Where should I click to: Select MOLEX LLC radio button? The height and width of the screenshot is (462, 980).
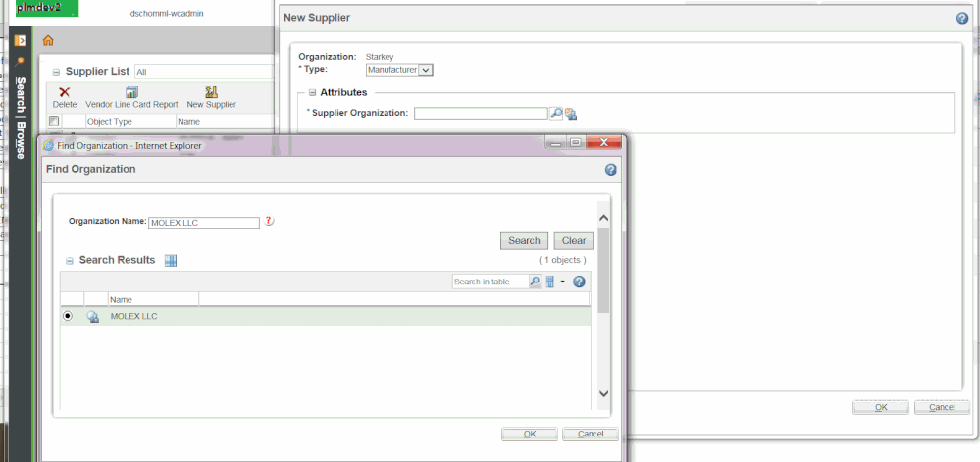click(68, 316)
